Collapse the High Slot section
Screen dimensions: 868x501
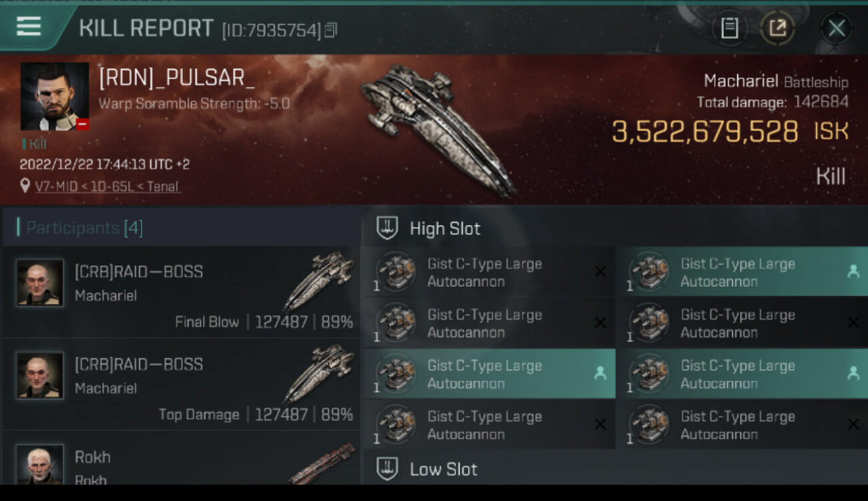click(445, 228)
